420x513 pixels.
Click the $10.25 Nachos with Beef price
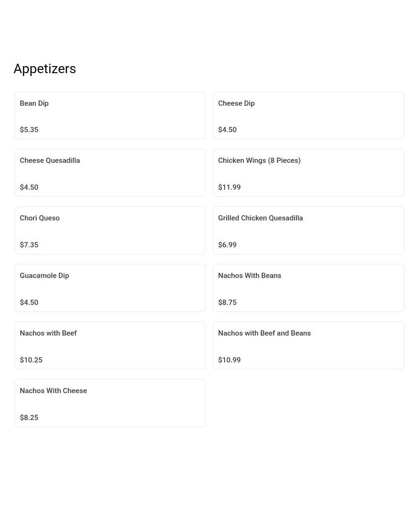(31, 360)
